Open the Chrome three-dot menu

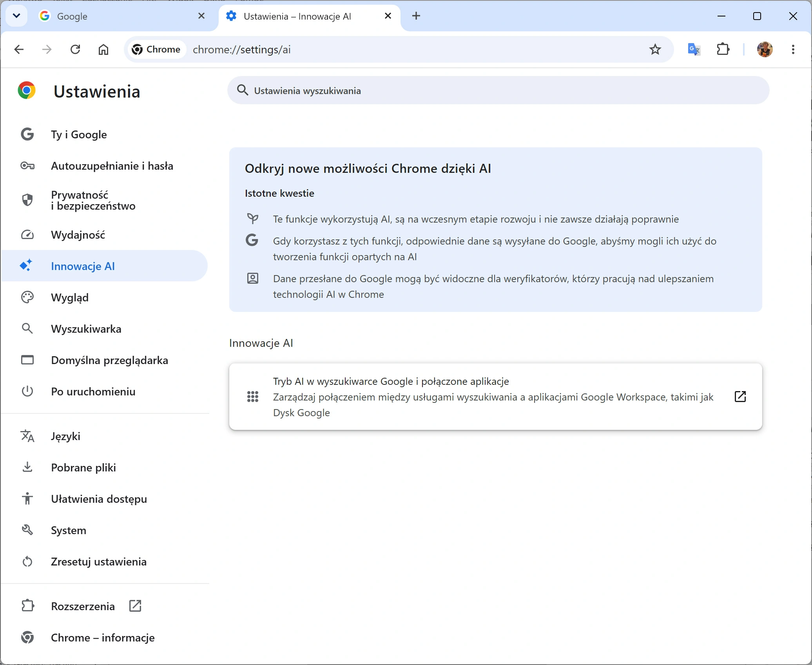coord(793,49)
